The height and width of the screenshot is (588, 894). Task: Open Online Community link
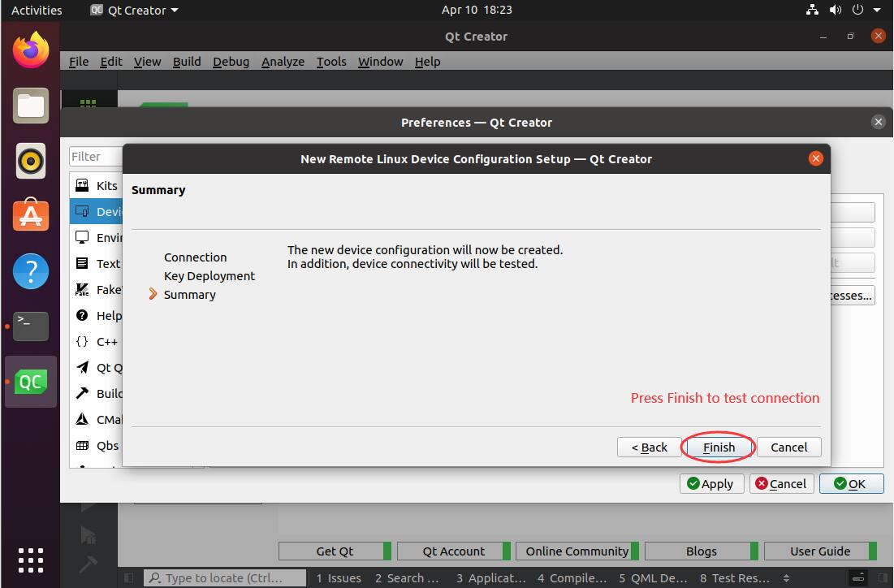577,551
